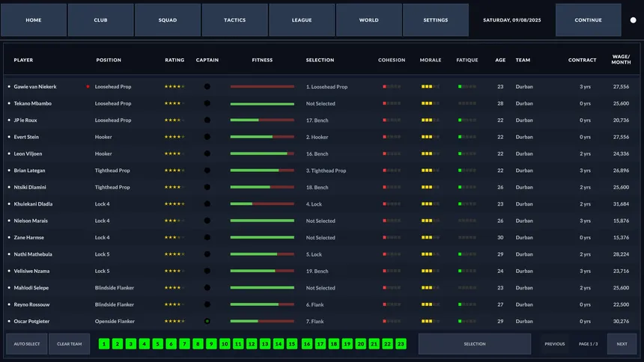The height and width of the screenshot is (362, 644).
Task: Click the Clear Team button
Action: tap(69, 344)
